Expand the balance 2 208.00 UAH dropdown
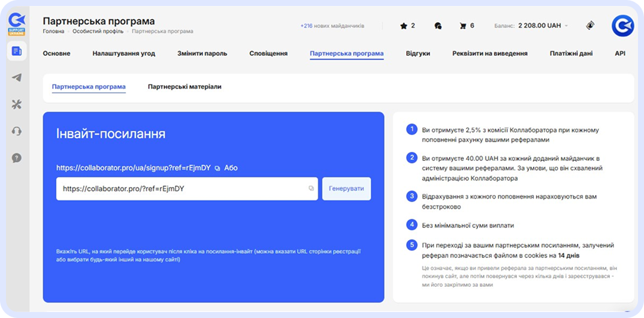644x318 pixels. tap(566, 26)
